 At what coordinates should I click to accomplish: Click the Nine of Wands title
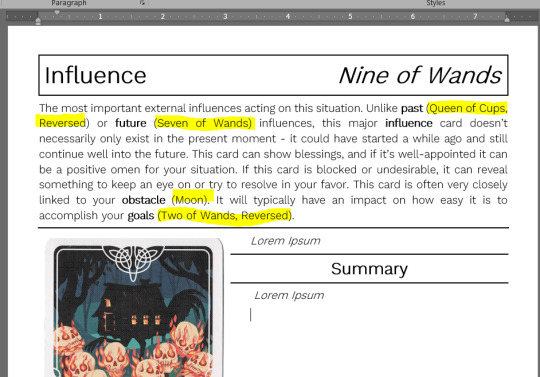pos(420,75)
